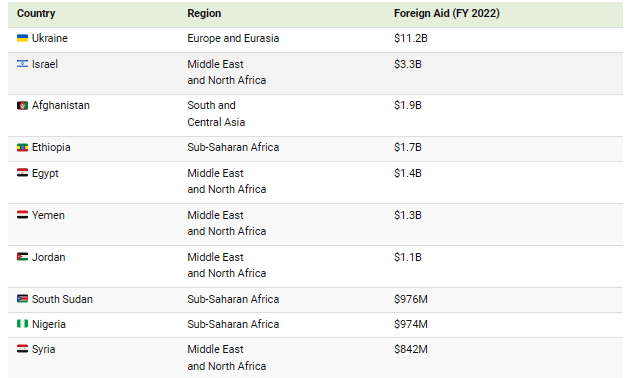Screen dimensions: 642x378
Task: Click the Ukraine flag icon
Action: (x=22, y=38)
